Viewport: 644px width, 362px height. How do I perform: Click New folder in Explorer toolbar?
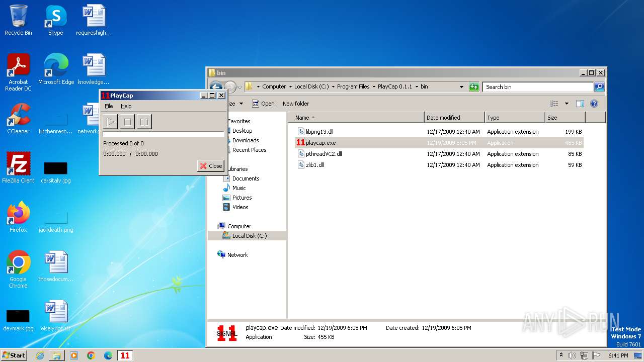296,104
